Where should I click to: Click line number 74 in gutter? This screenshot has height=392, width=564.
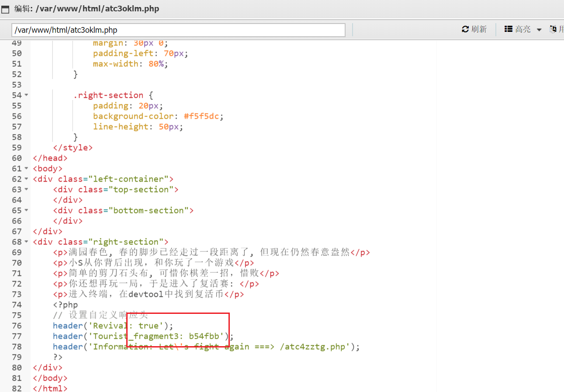[x=17, y=305]
